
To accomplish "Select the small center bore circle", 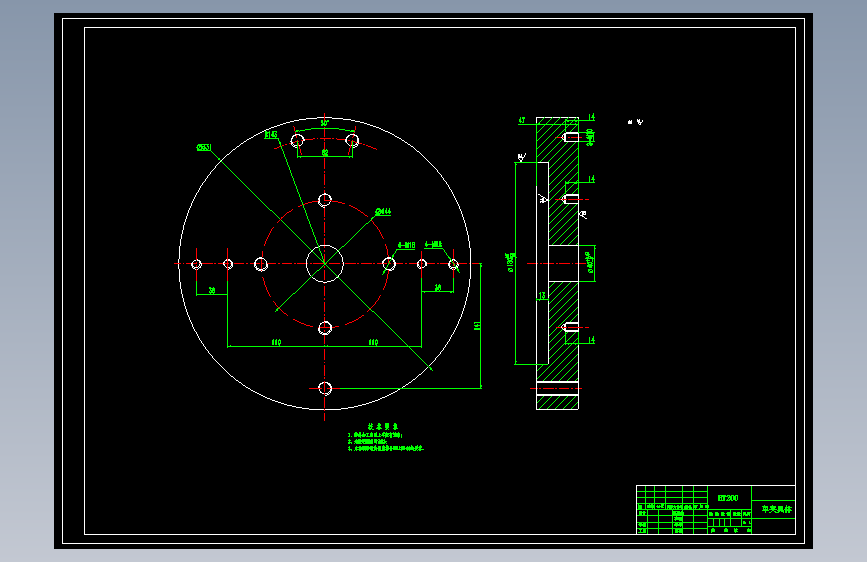I will [325, 263].
